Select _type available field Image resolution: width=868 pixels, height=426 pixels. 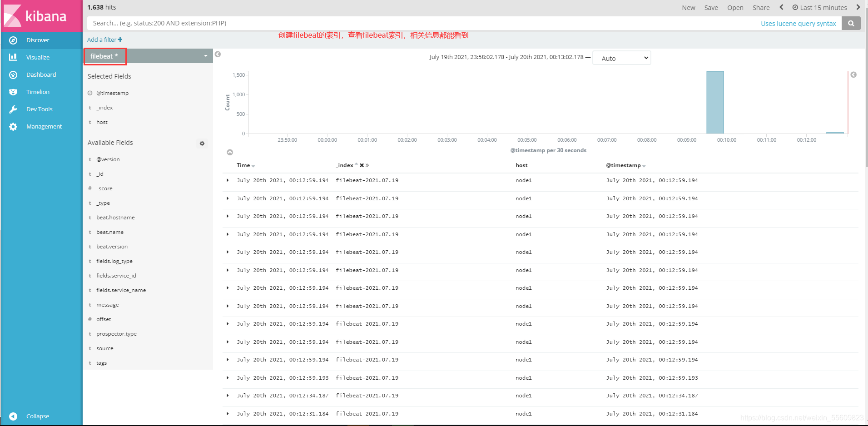[103, 203]
